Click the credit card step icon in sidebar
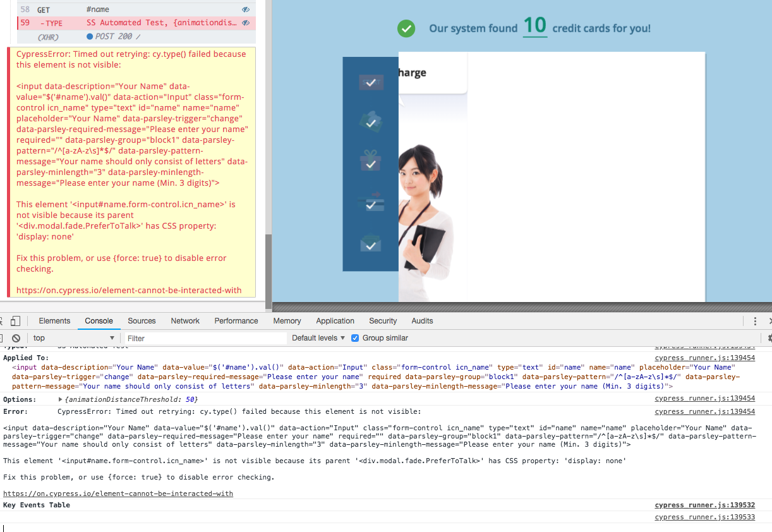772x532 pixels. [371, 202]
